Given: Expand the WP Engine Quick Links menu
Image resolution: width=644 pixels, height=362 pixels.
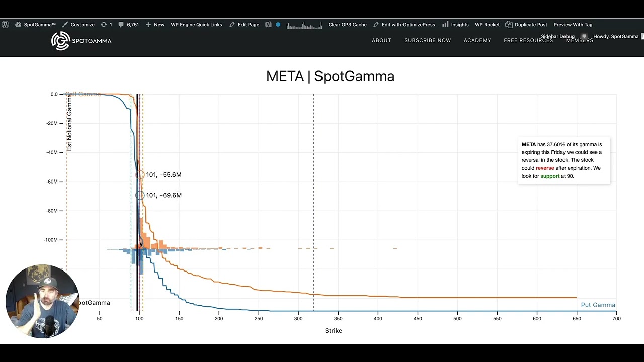Looking at the screenshot, I should 196,24.
